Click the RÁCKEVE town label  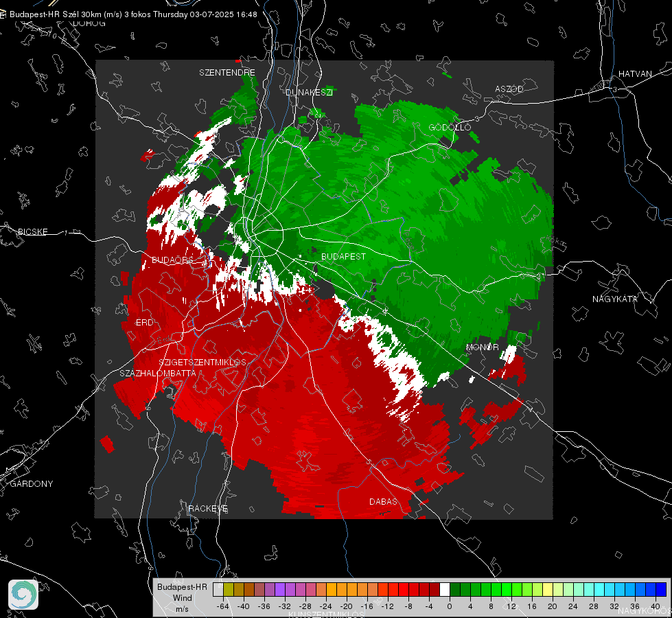click(208, 509)
